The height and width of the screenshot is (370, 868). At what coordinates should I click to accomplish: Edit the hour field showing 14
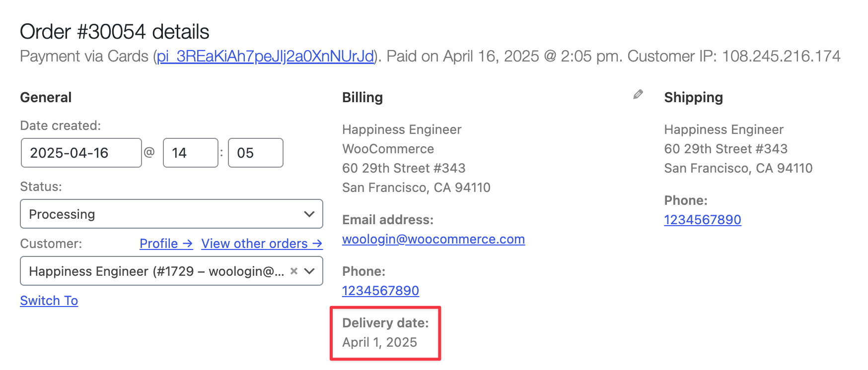pos(191,153)
